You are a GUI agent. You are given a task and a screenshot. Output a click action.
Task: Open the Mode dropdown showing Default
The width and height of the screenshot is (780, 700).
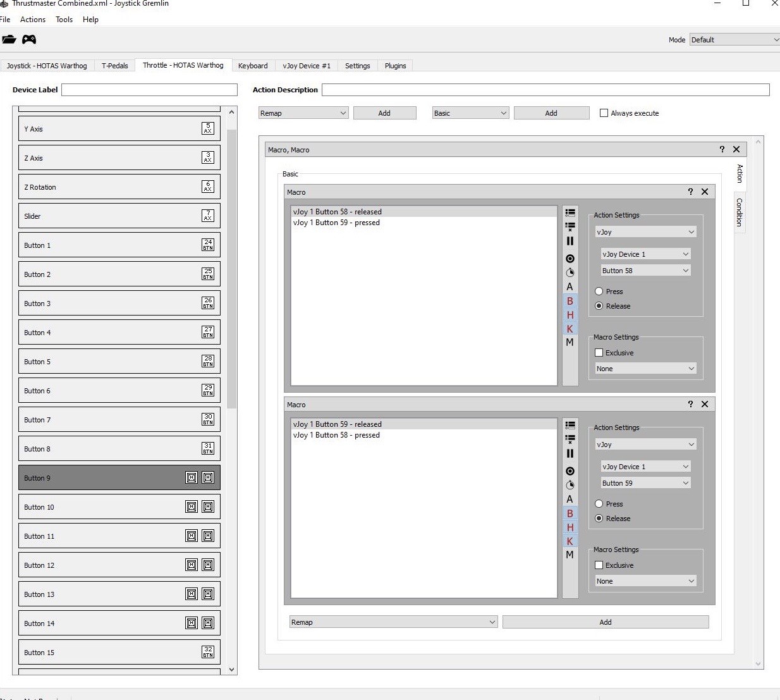734,40
